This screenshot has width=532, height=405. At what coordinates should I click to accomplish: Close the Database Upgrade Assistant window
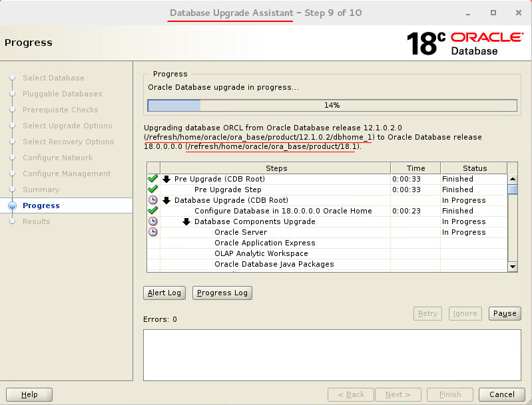coord(519,13)
